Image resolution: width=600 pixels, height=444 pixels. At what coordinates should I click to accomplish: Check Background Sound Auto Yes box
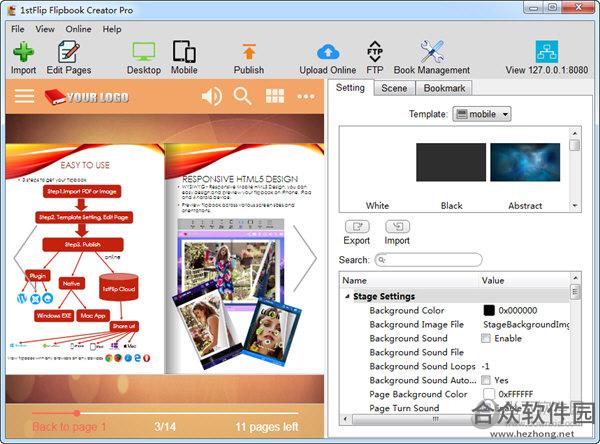click(486, 380)
